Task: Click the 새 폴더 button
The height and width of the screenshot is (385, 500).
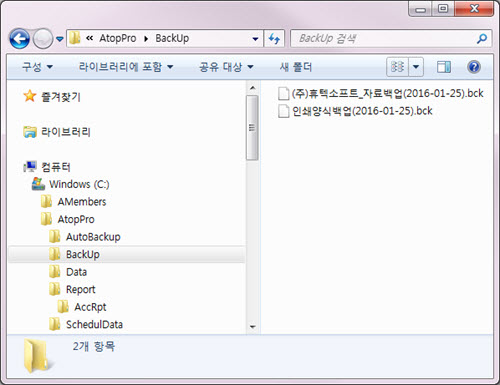Action: [x=295, y=67]
